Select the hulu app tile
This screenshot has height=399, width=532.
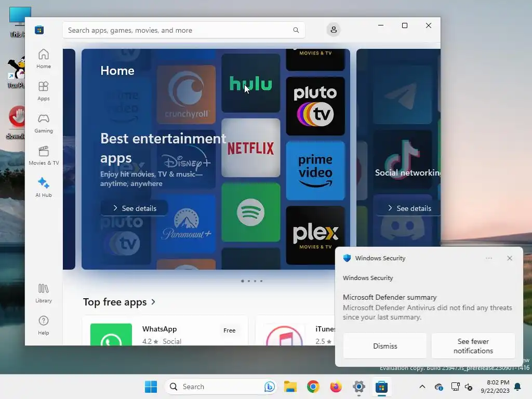point(251,83)
